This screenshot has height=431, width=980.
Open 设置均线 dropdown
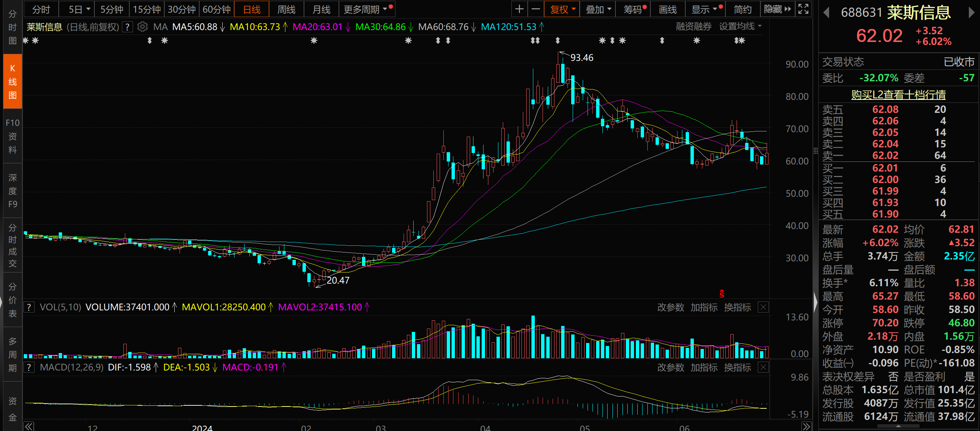click(740, 26)
